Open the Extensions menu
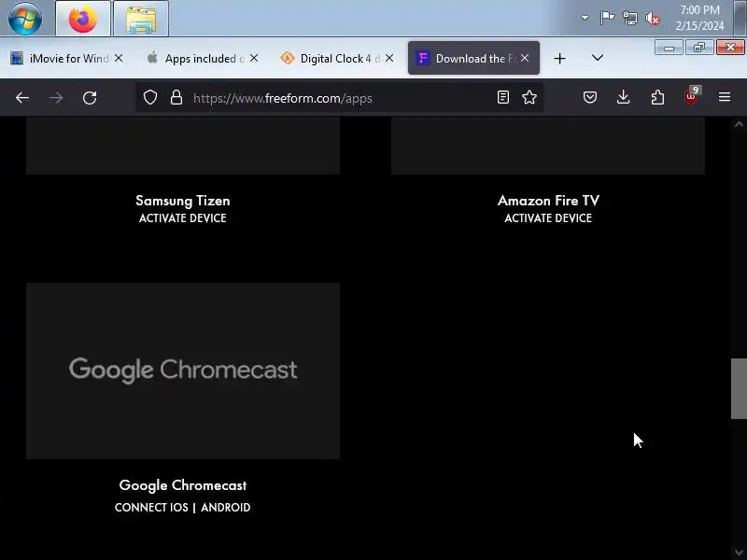 pyautogui.click(x=657, y=98)
